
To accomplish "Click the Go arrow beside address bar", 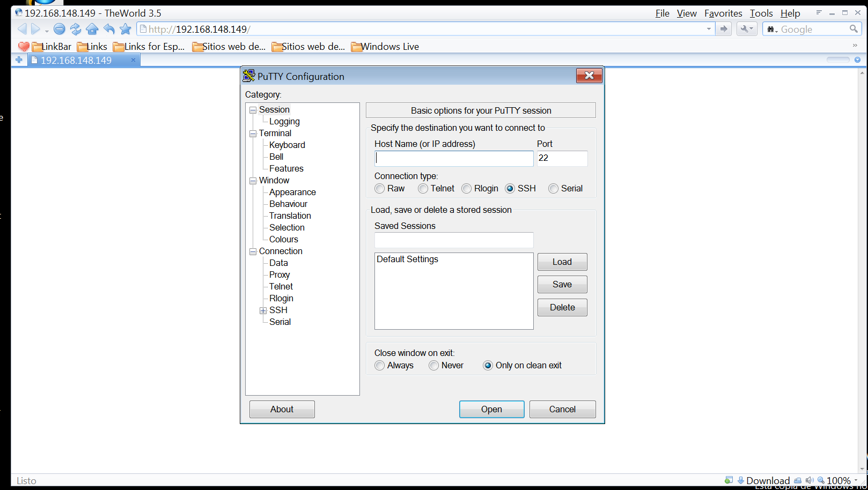I will 724,29.
